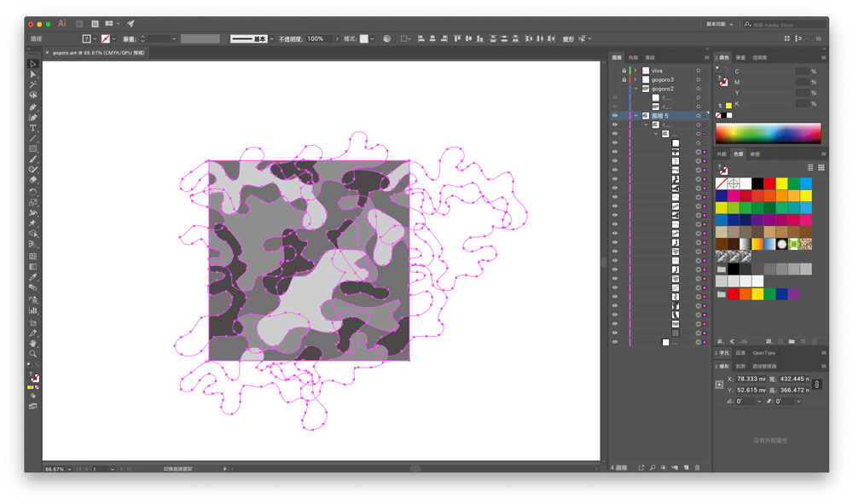Expand the viva layer
This screenshot has width=853, height=504.
[x=635, y=71]
